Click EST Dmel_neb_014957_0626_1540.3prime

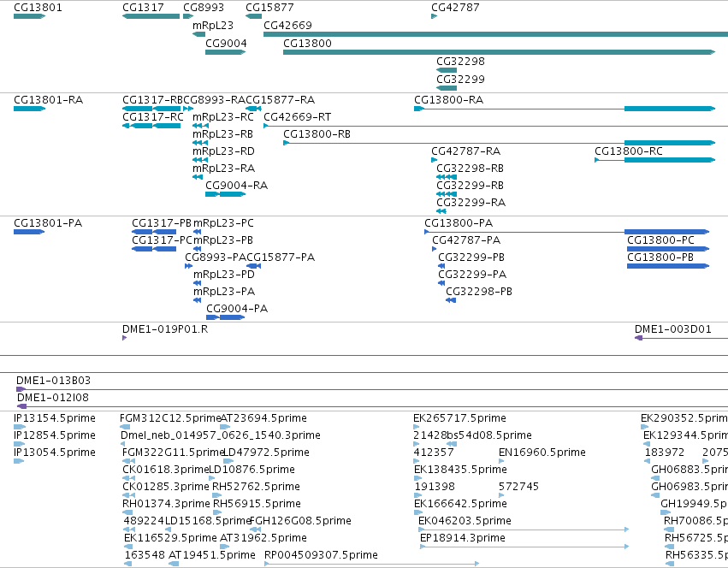click(221, 435)
